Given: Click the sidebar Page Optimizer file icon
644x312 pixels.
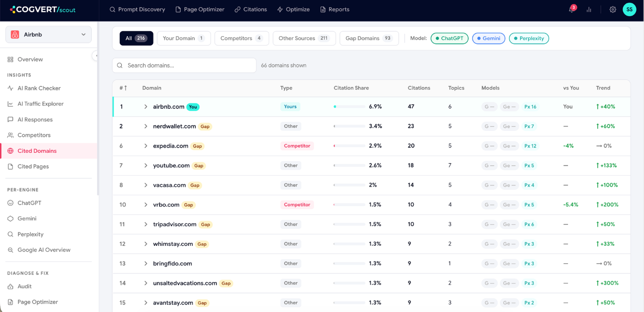Looking at the screenshot, I should pos(10,302).
